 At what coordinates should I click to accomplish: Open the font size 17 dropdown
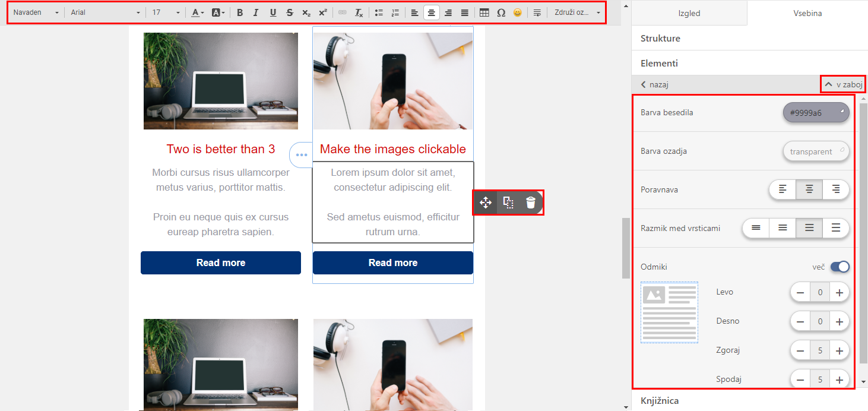pyautogui.click(x=166, y=12)
